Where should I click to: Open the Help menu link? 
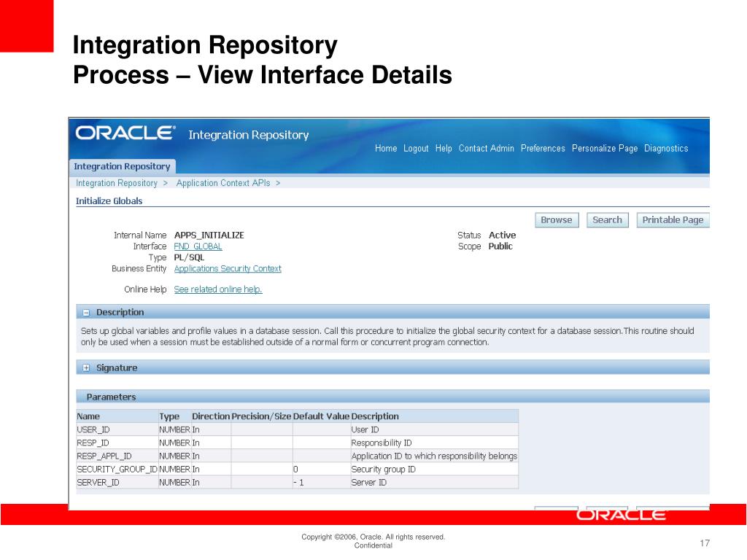(x=444, y=149)
